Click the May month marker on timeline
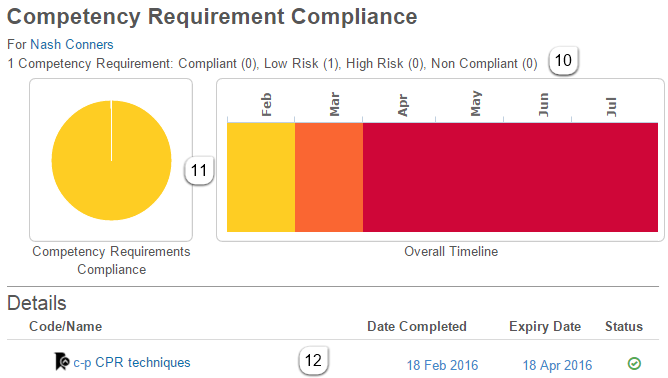 click(475, 104)
